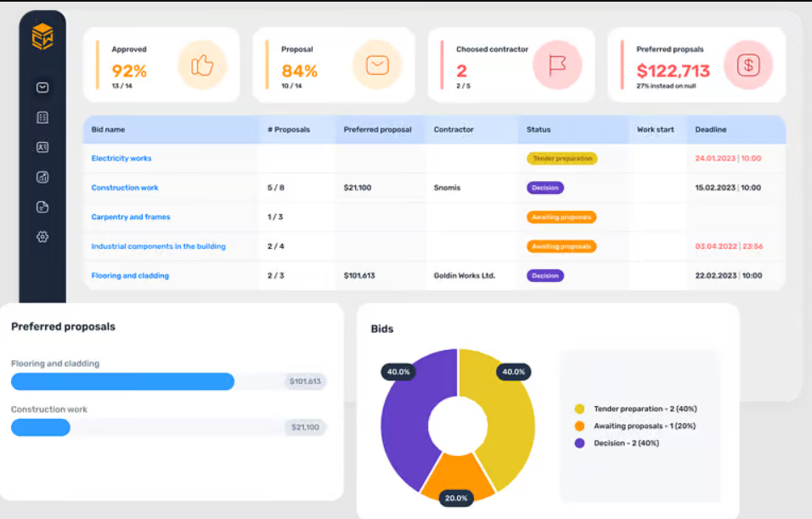The image size is (812, 519).
Task: Click the flag icon on Choosed contractor card
Action: tap(557, 65)
